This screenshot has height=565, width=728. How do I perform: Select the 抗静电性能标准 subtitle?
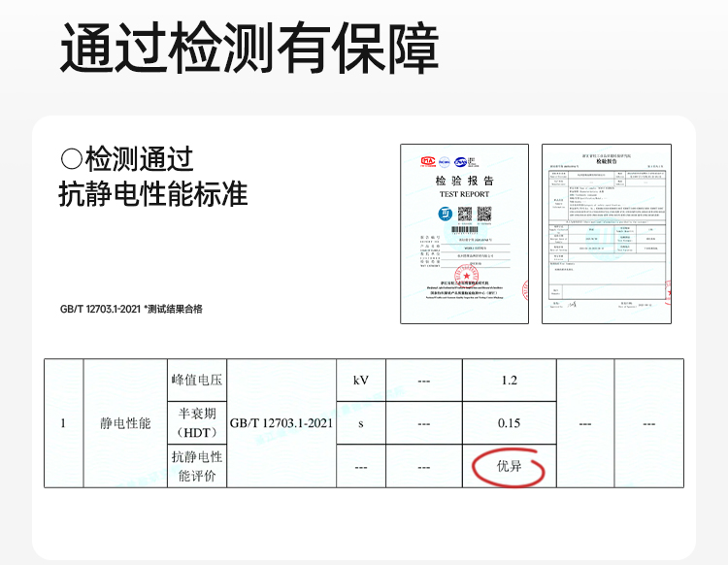click(x=153, y=193)
